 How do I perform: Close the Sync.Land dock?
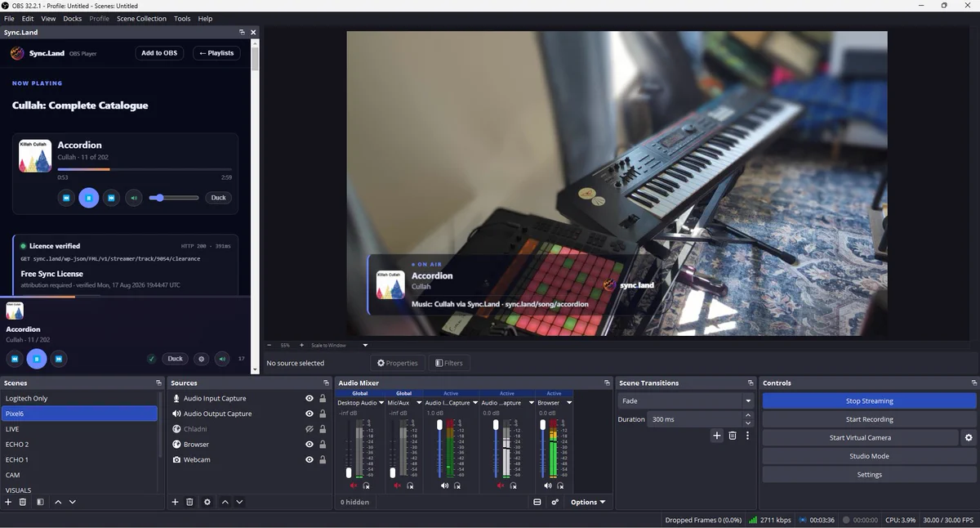253,32
